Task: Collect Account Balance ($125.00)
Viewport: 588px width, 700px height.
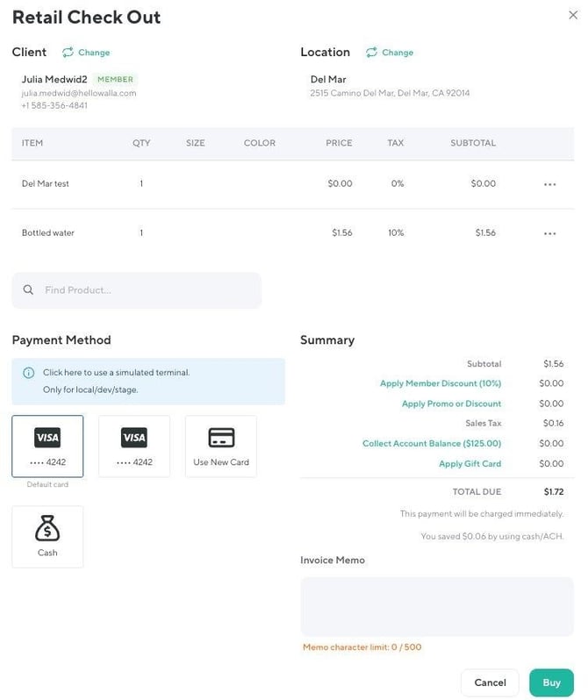Action: (432, 443)
